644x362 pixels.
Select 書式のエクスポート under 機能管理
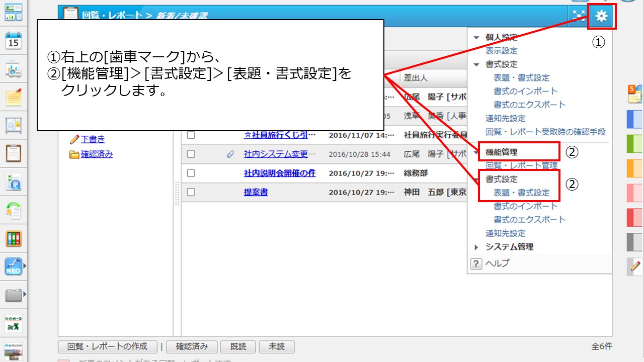(x=530, y=220)
